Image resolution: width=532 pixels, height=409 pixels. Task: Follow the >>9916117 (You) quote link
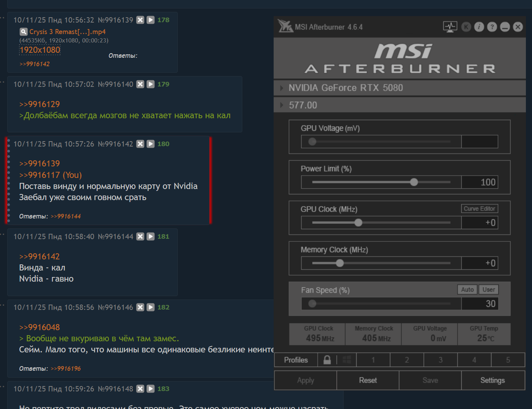pos(50,175)
